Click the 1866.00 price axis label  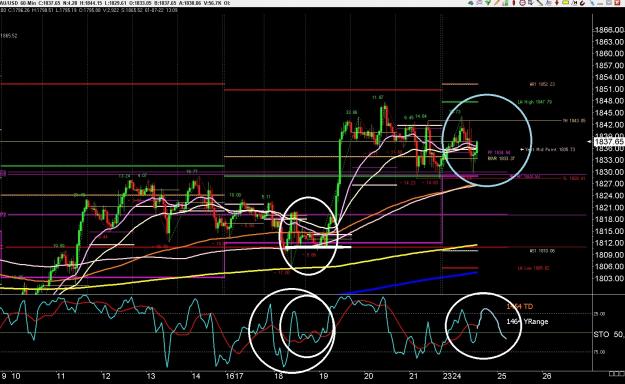609,30
